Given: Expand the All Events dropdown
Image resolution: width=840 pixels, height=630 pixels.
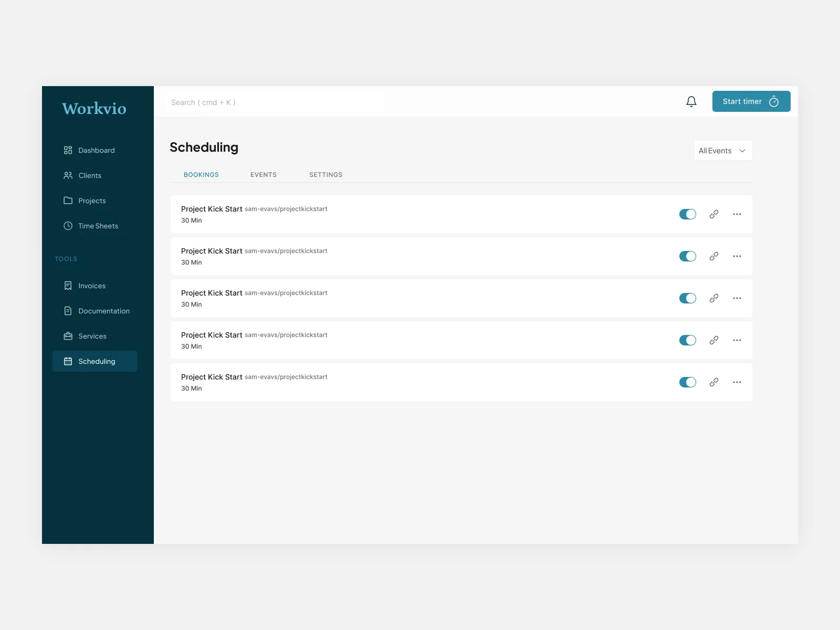Looking at the screenshot, I should (x=723, y=151).
